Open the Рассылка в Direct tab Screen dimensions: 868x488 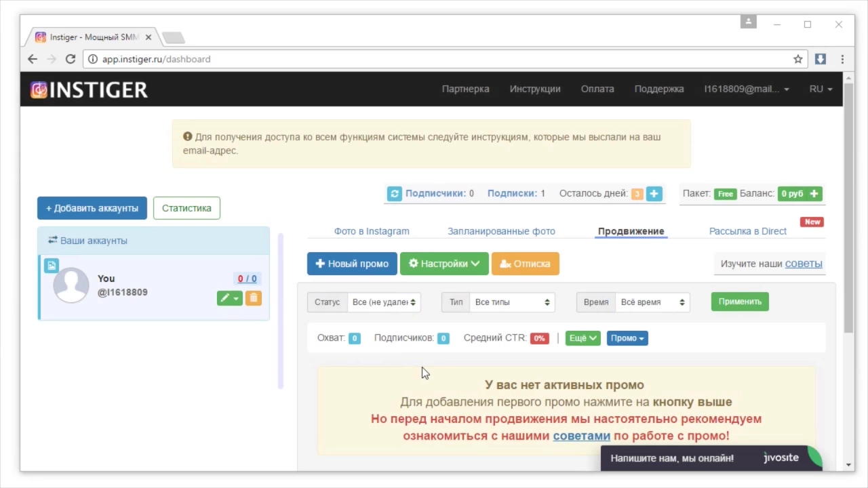[x=747, y=231]
